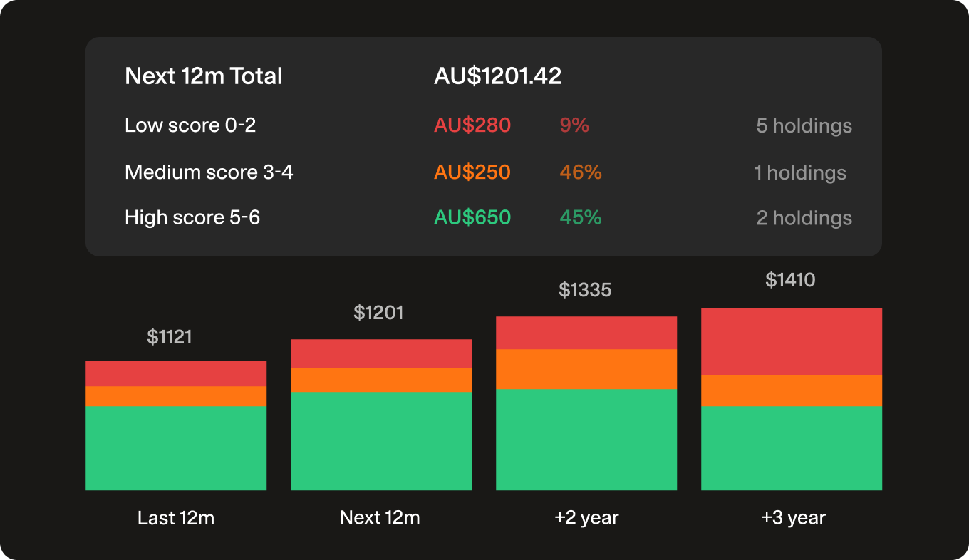Select the orange AU$250 amount

(472, 172)
